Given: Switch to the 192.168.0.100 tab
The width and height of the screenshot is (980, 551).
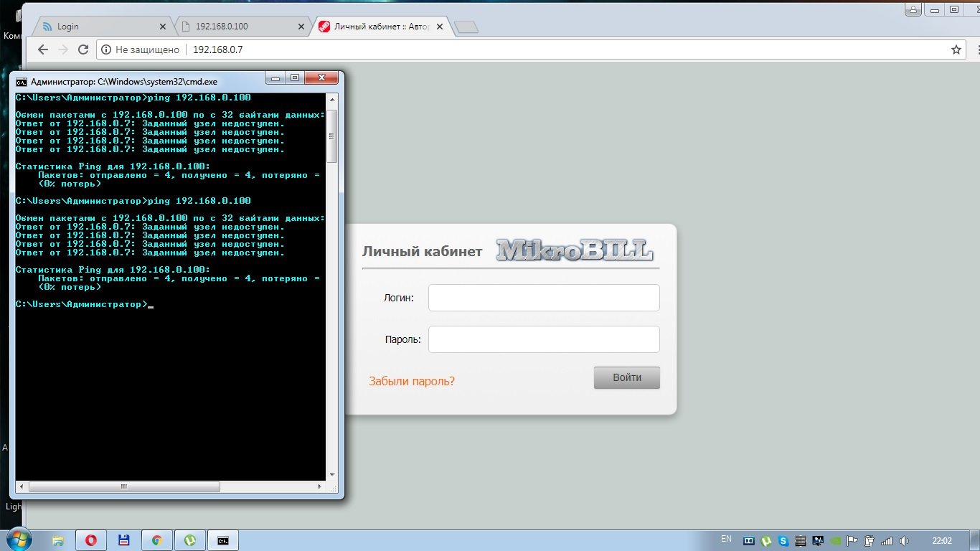Looking at the screenshot, I should tap(240, 27).
